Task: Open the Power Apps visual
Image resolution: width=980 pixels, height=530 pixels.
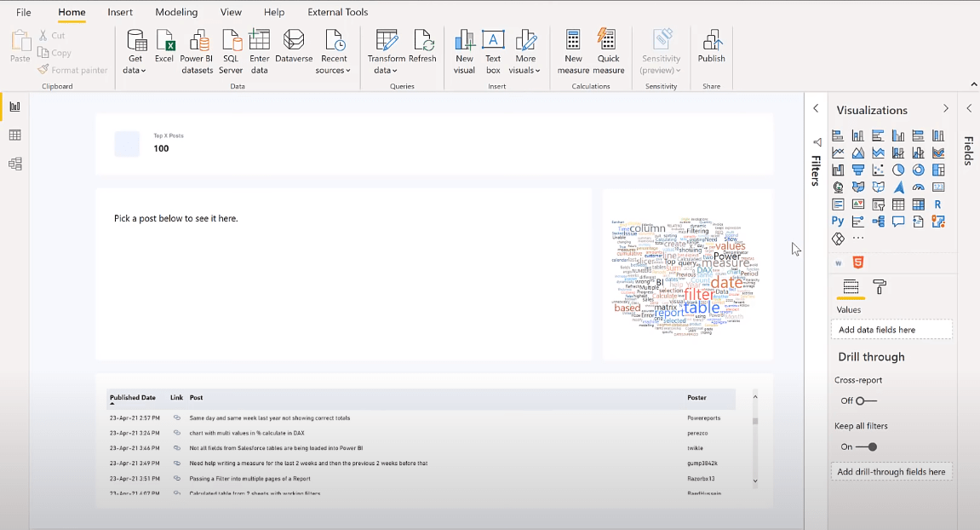Action: [838, 239]
